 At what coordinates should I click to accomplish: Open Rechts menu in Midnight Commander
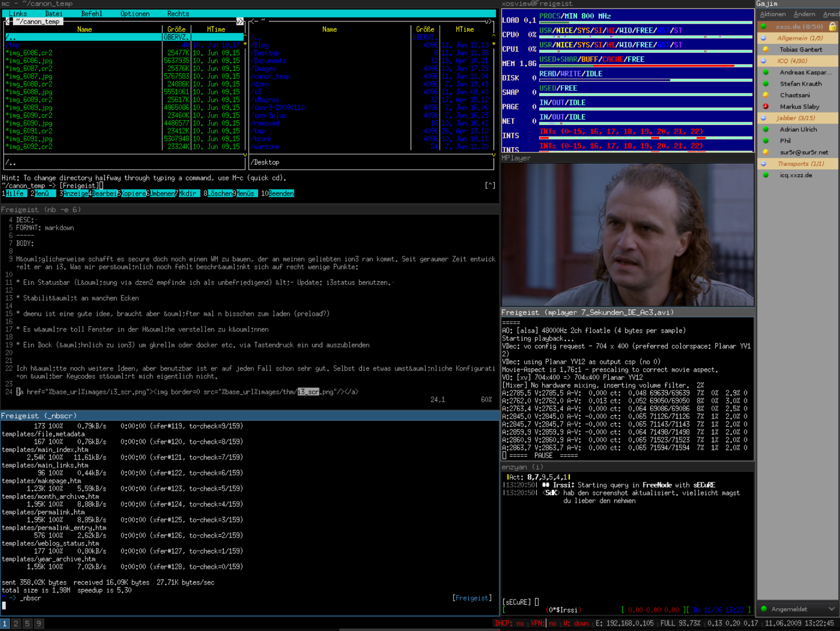point(178,14)
